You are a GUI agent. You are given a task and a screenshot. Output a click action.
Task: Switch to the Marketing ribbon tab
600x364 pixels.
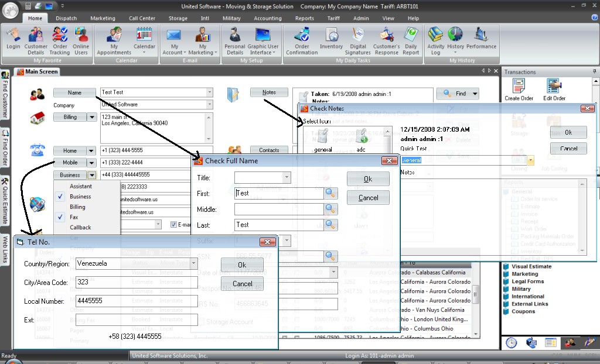coord(103,18)
